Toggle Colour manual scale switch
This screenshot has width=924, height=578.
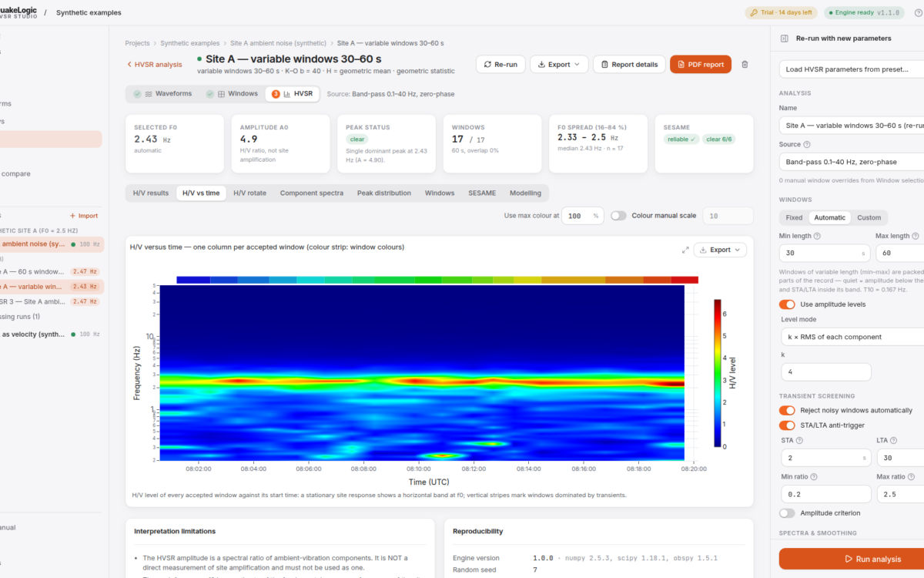point(618,216)
